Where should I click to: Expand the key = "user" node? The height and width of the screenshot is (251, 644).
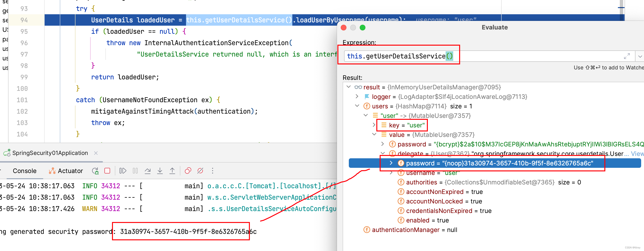[374, 125]
